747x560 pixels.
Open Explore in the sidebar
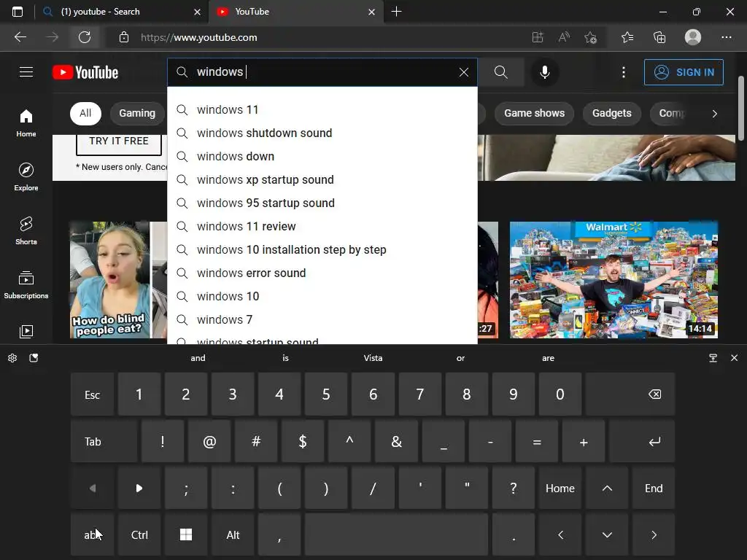26,176
